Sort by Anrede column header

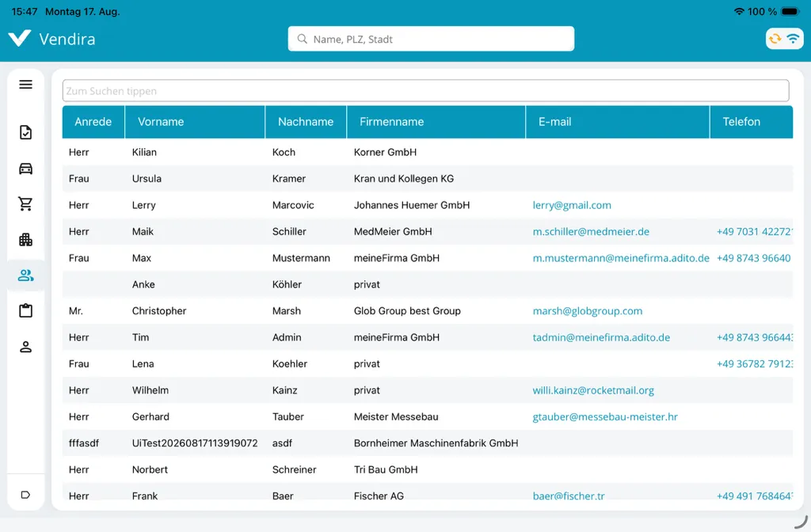tap(93, 122)
